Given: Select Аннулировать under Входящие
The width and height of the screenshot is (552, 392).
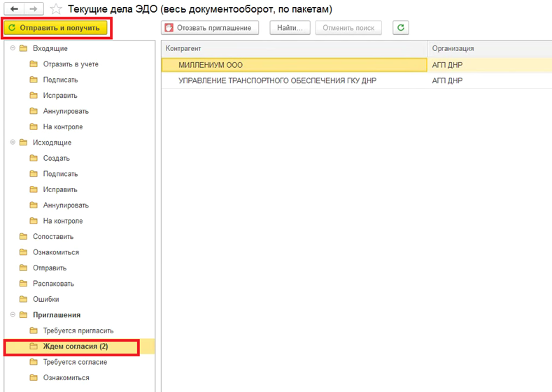Looking at the screenshot, I should (x=66, y=111).
